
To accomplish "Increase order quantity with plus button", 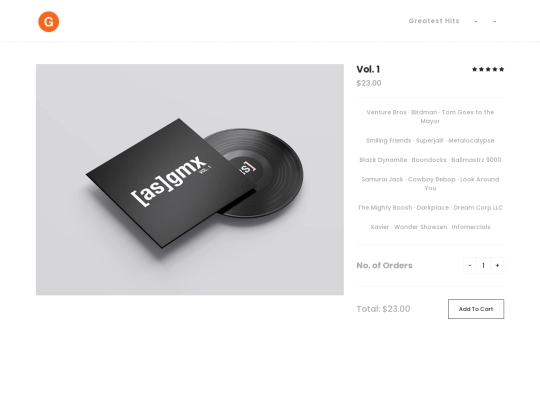I will [497, 265].
